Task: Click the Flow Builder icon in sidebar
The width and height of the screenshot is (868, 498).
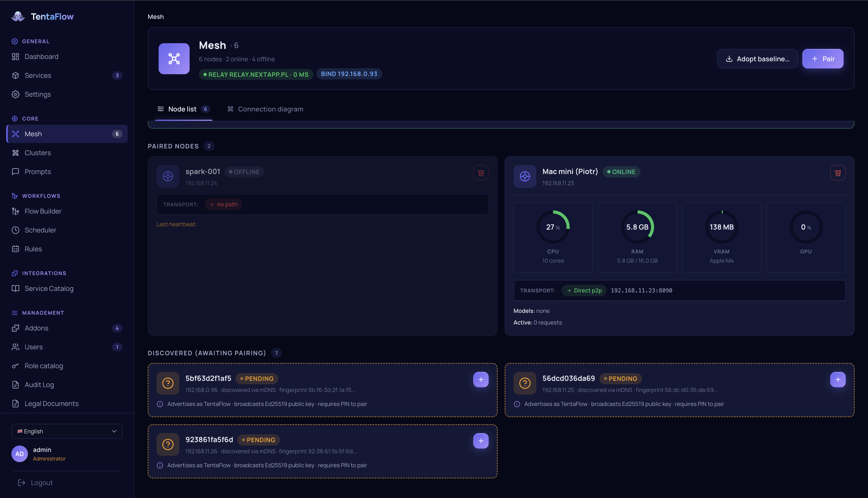Action: (16, 211)
